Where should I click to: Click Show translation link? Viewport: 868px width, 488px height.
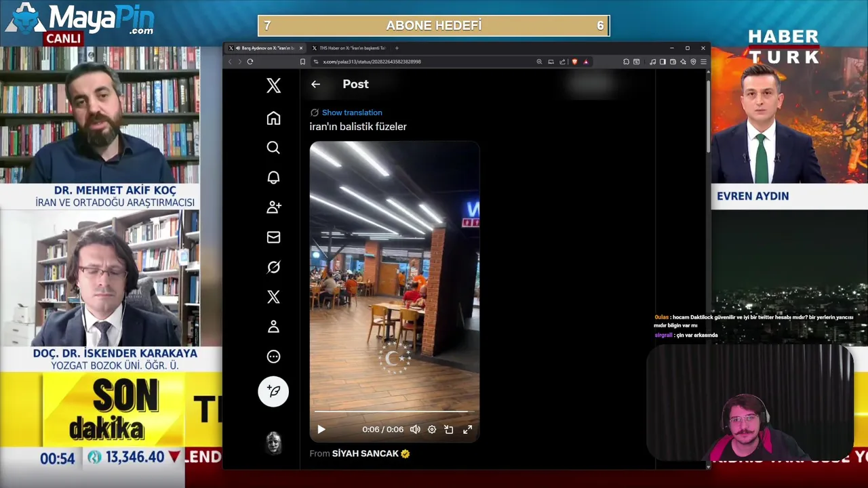tap(352, 113)
